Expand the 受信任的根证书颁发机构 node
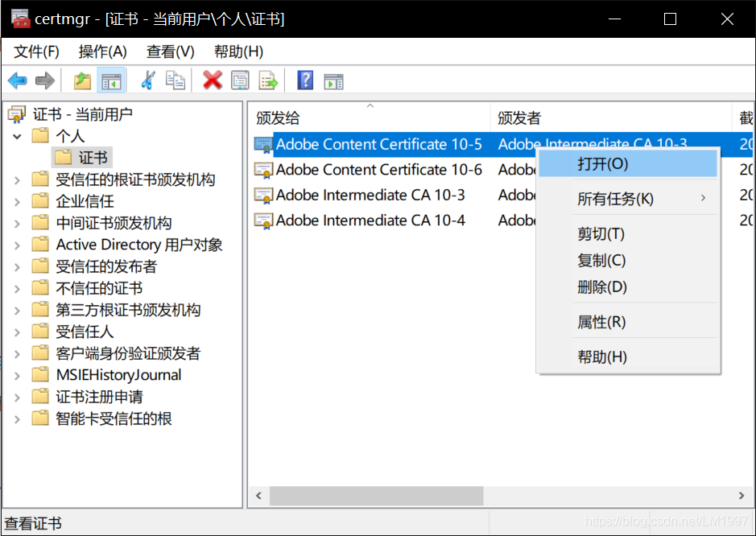Image resolution: width=756 pixels, height=536 pixels. click(x=17, y=180)
